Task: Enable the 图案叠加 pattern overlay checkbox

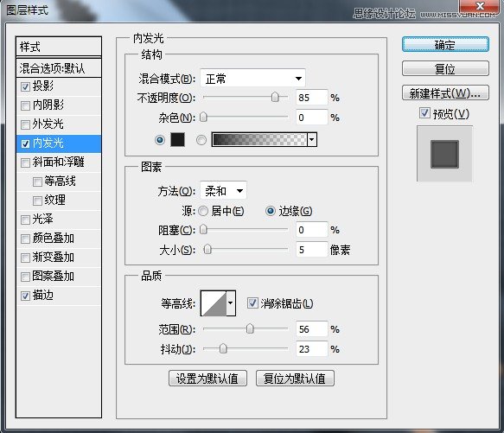Action: [25, 277]
